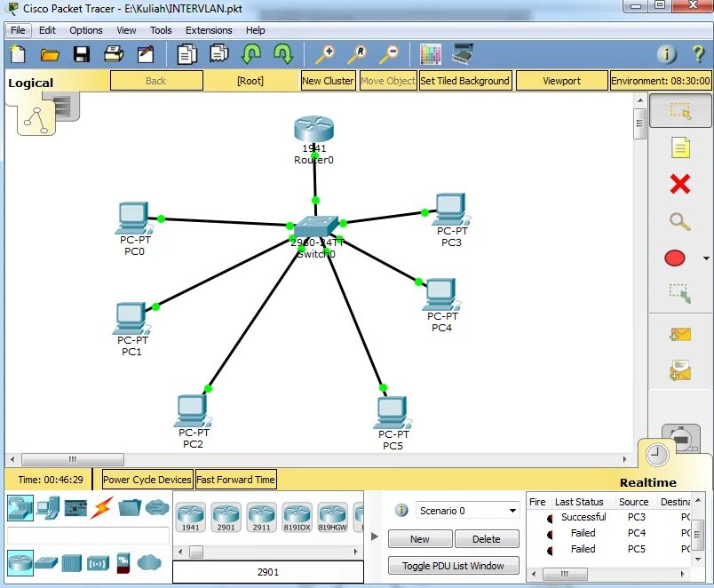
Task: Reset zoom with the R magnifier
Action: point(358,54)
